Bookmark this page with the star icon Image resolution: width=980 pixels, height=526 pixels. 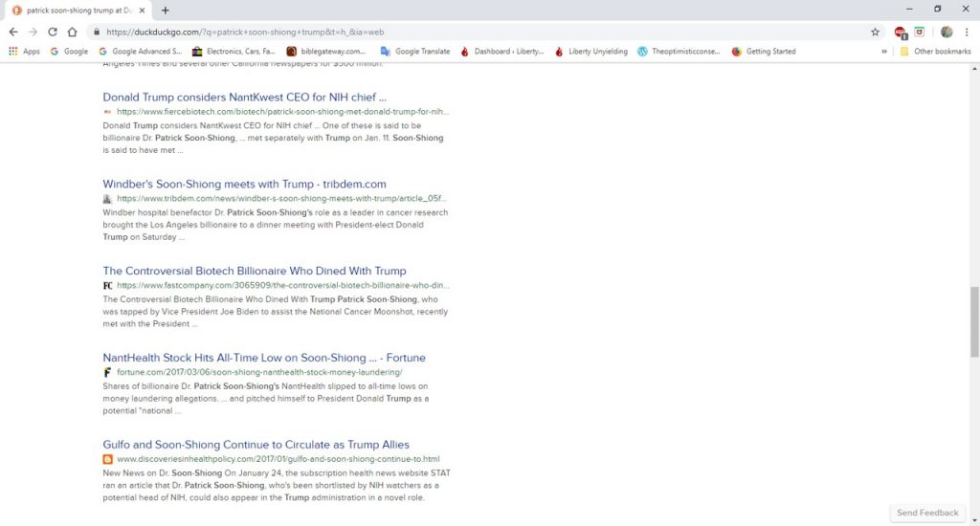(x=875, y=32)
